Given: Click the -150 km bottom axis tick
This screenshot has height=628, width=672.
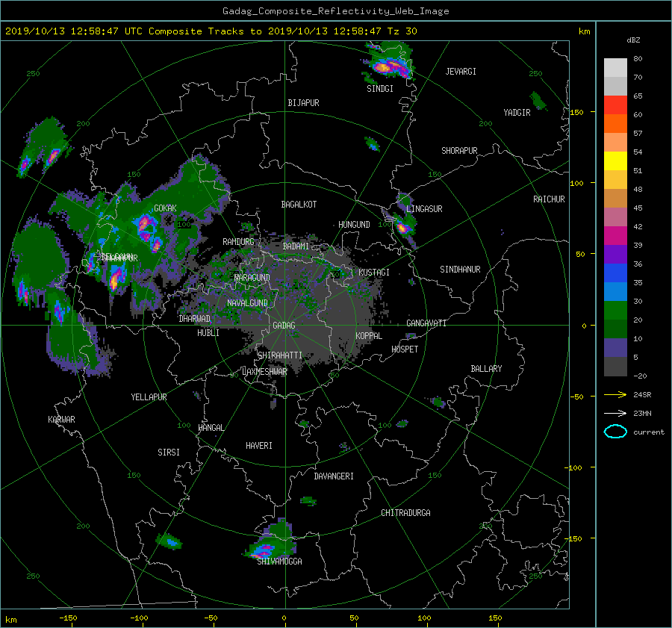Looking at the screenshot, I should coord(68,618).
